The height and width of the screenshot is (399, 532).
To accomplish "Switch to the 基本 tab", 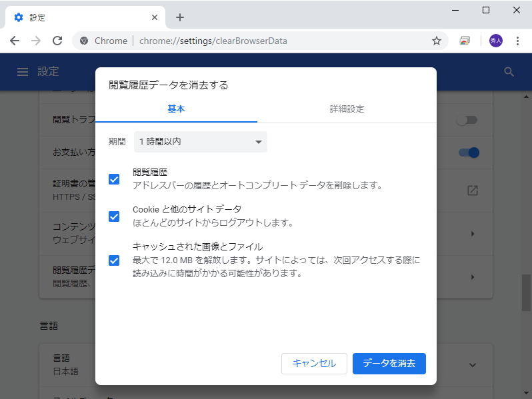I will (x=176, y=109).
